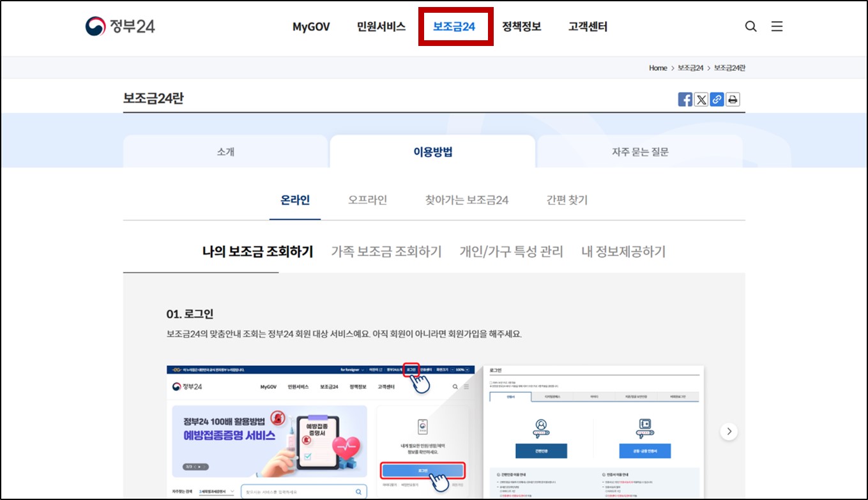868x500 pixels.
Task: Click the 회원가입 guidance sentence
Action: coord(344,334)
